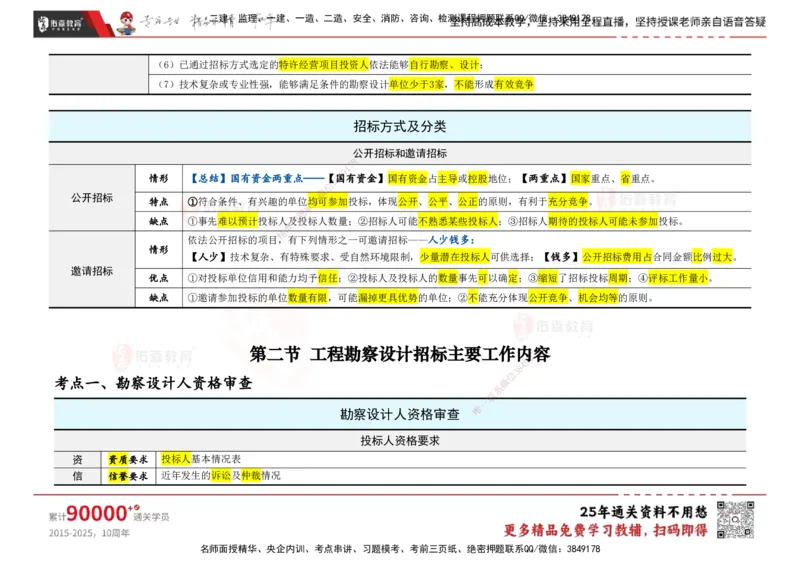Click highlighted phrase 数量有限

308,298
